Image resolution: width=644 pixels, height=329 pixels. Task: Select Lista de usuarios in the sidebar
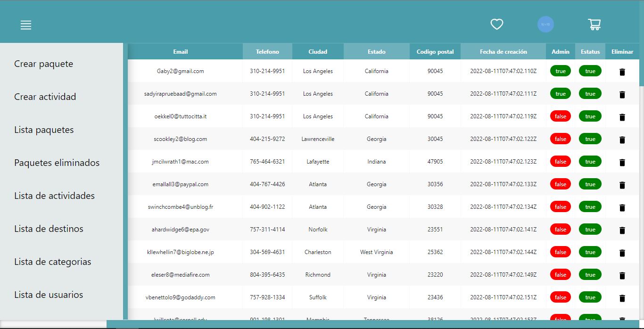pyautogui.click(x=48, y=295)
